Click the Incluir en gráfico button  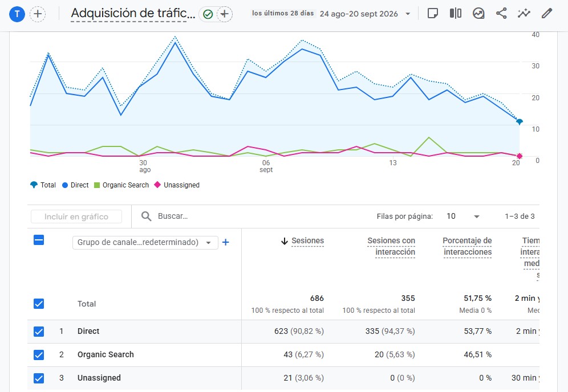tap(76, 217)
